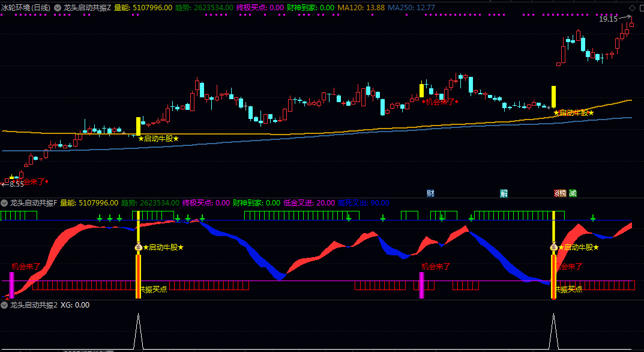
Task: Select the MA250: 12.77 legend label
Action: (411, 8)
